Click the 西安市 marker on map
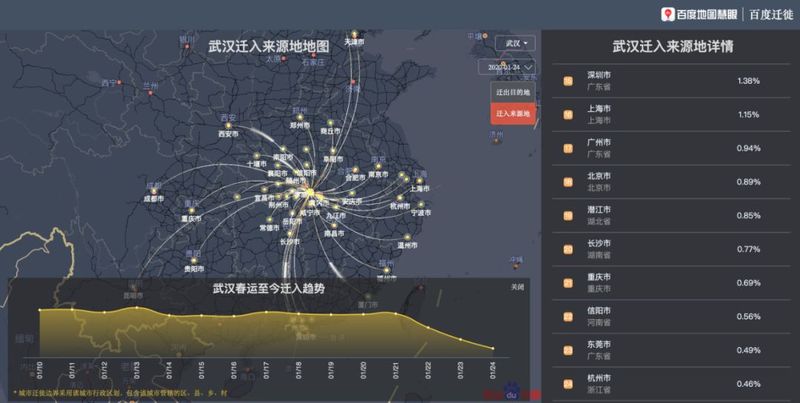This screenshot has height=403, width=800. point(229,125)
